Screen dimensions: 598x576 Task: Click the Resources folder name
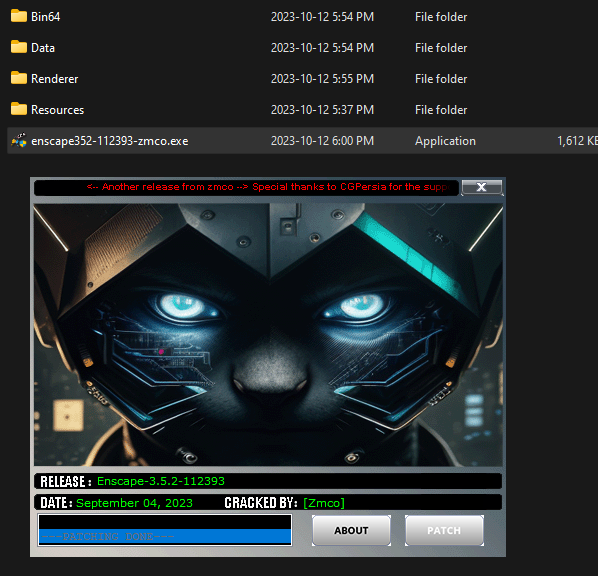click(57, 110)
